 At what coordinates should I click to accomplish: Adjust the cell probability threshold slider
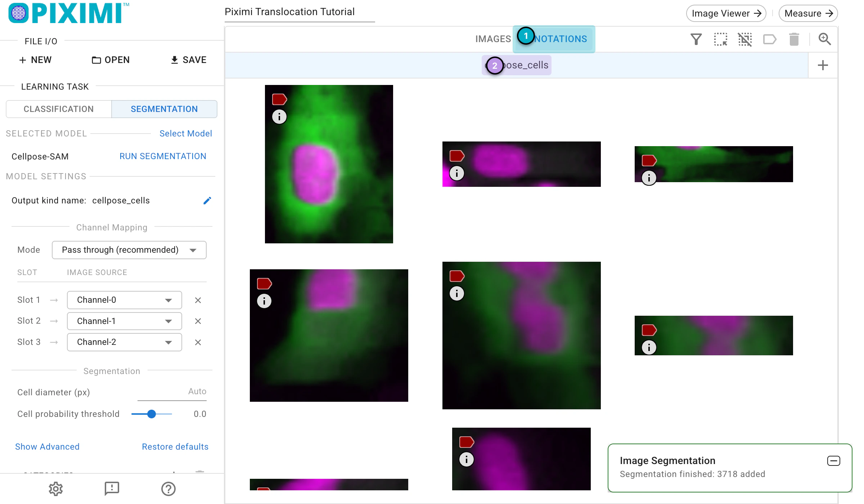(x=152, y=414)
